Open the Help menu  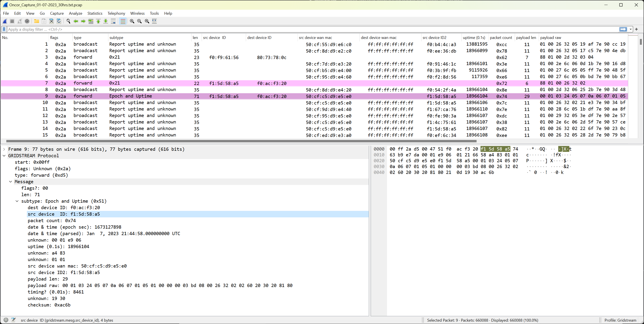coord(168,13)
